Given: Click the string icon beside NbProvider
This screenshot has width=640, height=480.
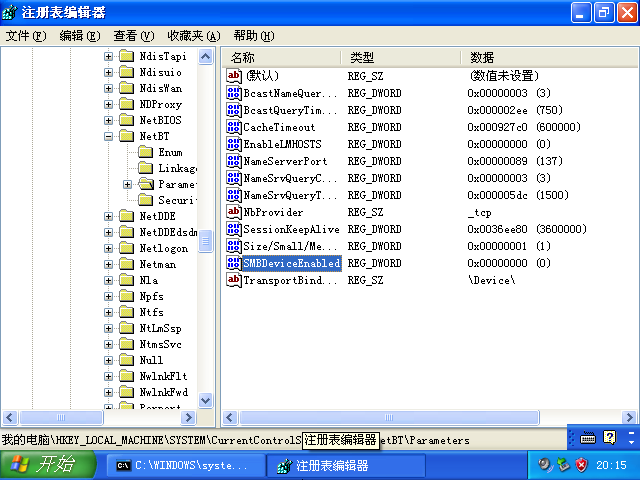Looking at the screenshot, I should 233,212.
